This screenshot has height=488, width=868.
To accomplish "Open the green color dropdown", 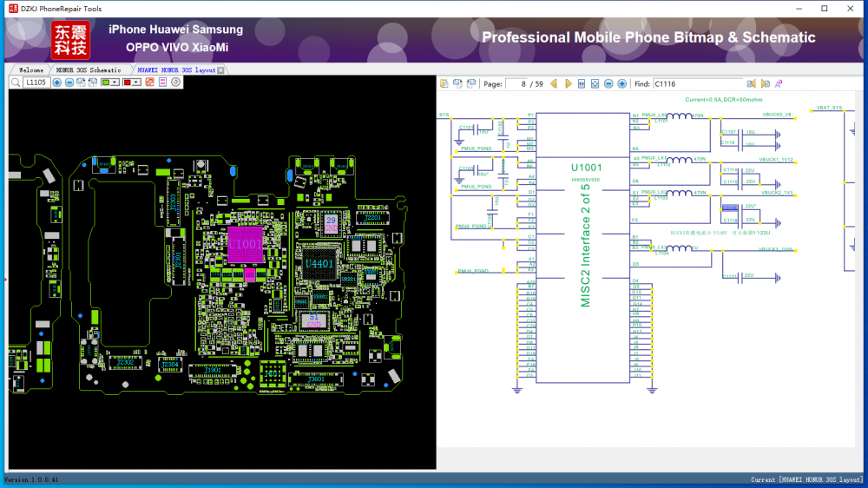I will pyautogui.click(x=115, y=82).
